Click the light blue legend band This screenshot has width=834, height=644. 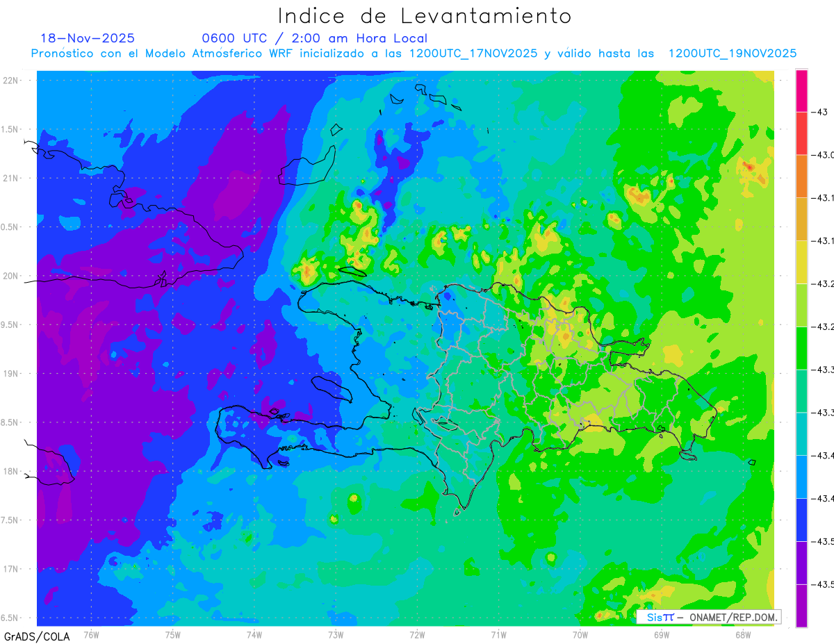[801, 477]
